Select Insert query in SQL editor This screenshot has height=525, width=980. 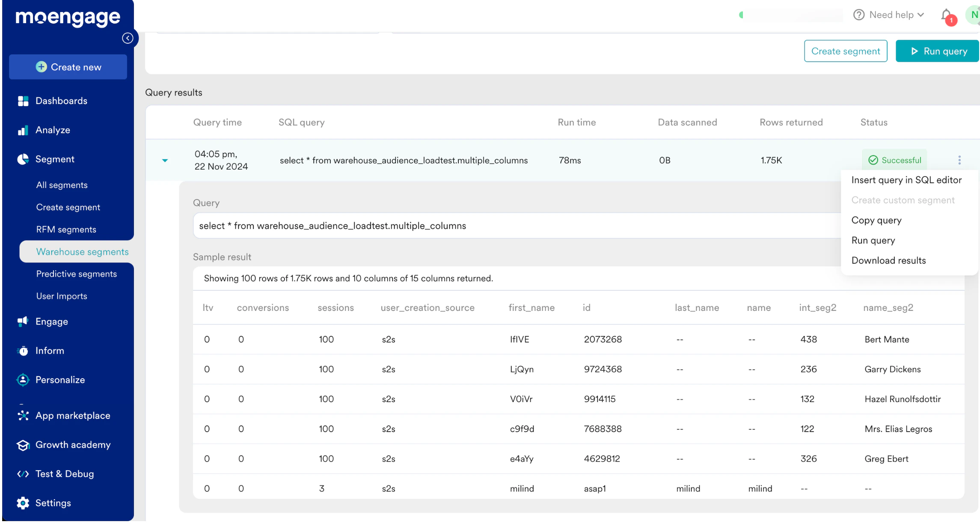[x=906, y=180]
